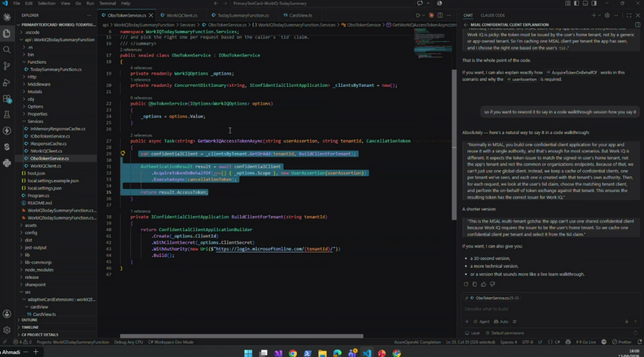Open chat settings gear icon
The image size is (644, 357).
click(607, 15)
